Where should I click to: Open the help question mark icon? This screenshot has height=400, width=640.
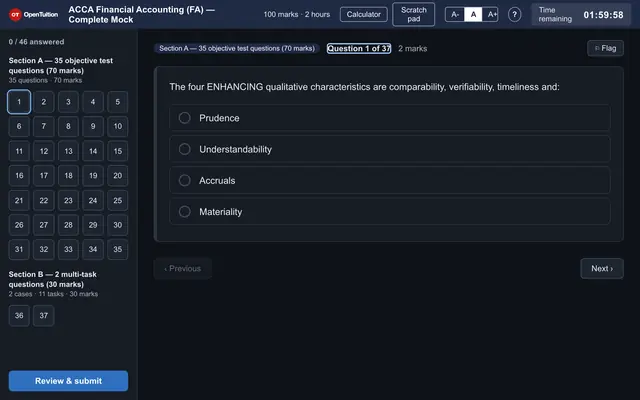[514, 15]
